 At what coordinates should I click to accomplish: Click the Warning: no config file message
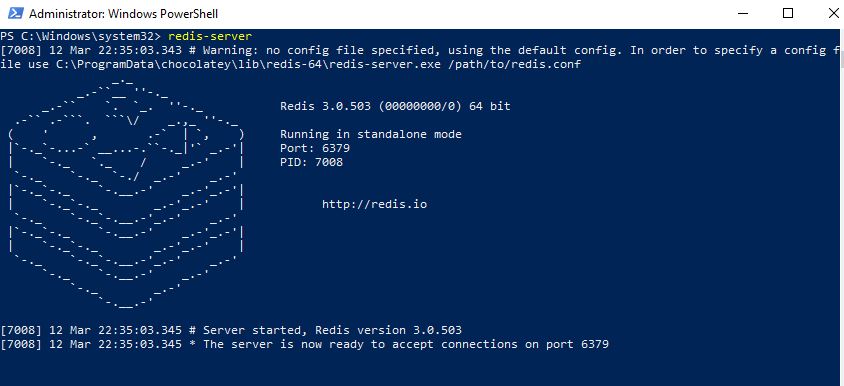pos(414,51)
